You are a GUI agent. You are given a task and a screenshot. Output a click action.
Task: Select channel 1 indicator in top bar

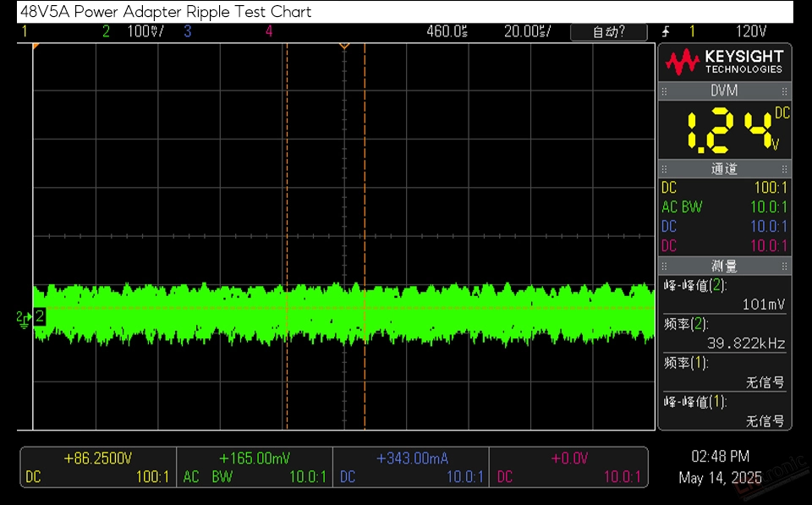[x=25, y=31]
